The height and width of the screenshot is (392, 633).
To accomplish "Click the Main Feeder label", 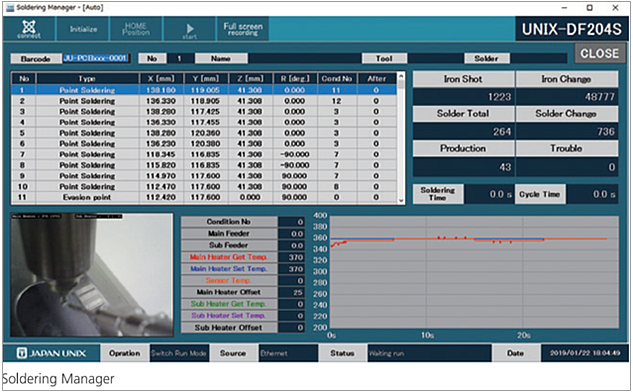I will point(229,233).
